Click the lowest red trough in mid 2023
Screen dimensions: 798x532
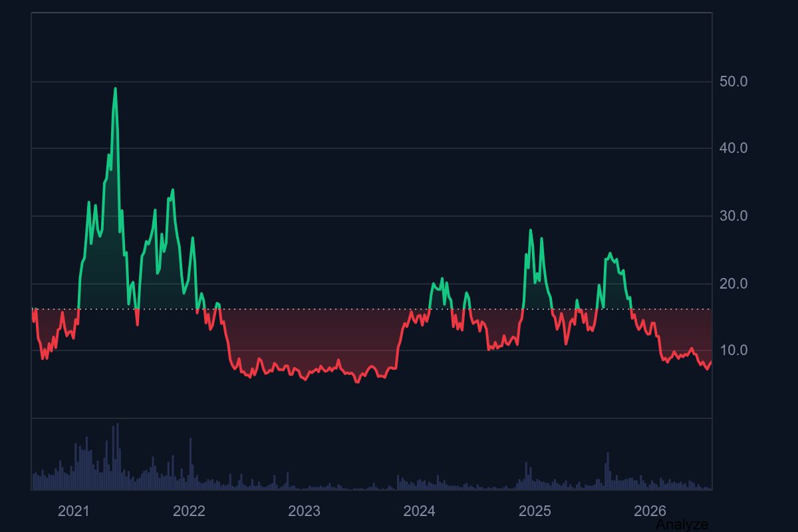coord(357,382)
